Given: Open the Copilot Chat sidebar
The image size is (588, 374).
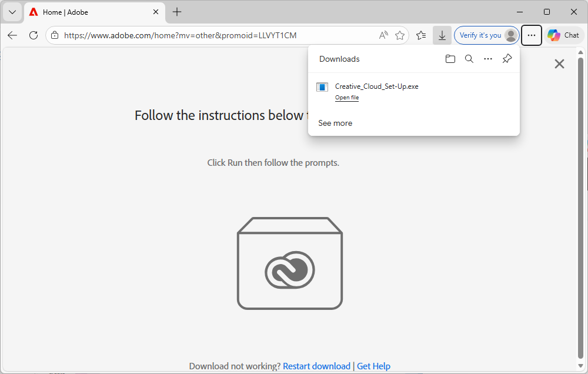Looking at the screenshot, I should [x=563, y=35].
